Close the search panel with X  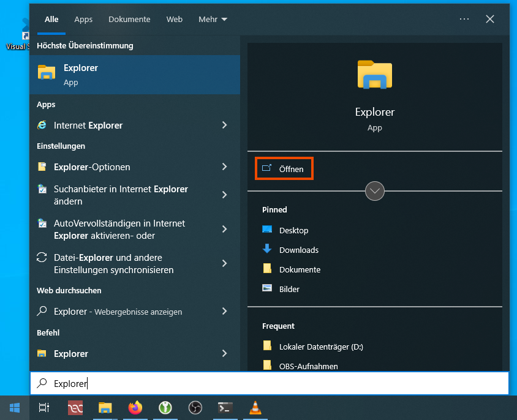[490, 19]
